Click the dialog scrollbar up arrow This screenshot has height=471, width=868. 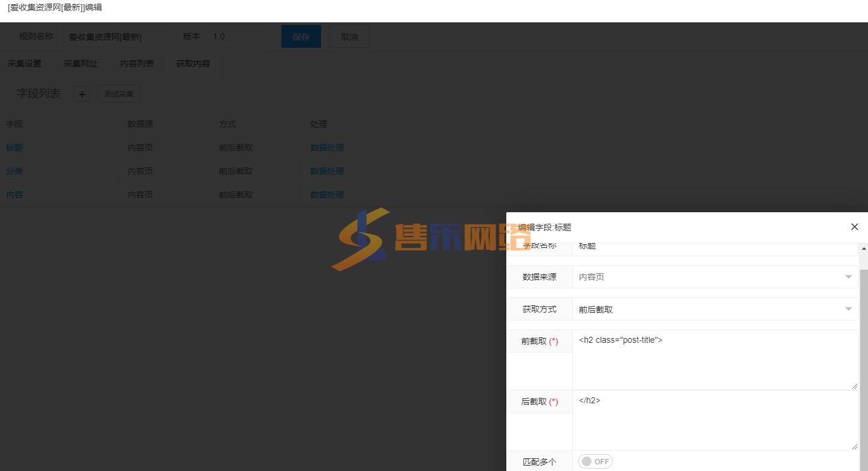[x=864, y=248]
